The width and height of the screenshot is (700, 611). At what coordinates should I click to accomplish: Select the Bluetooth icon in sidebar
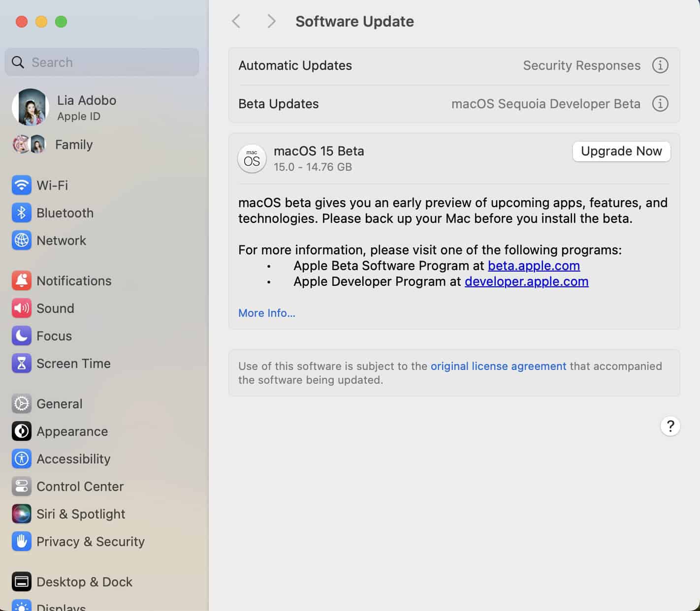pos(21,213)
